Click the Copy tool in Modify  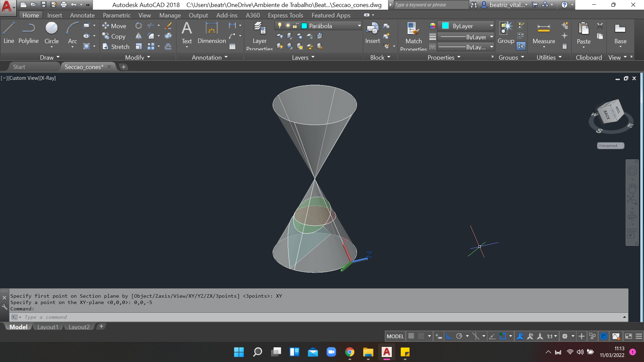click(x=114, y=36)
